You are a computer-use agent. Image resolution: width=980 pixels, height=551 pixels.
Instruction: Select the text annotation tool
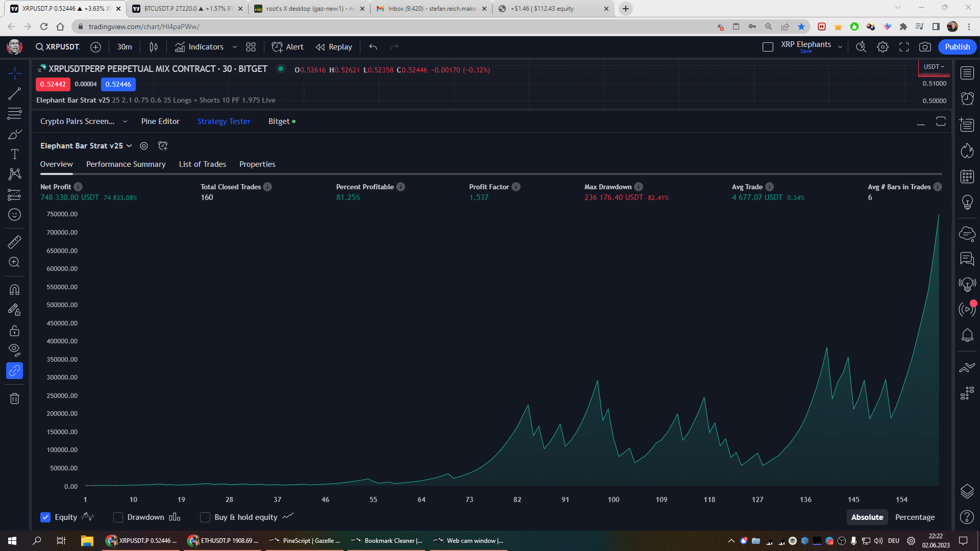[x=14, y=154]
